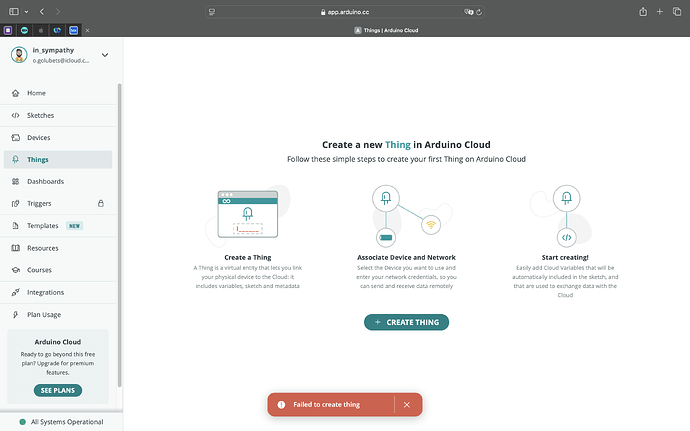Click the CREATE THING button

tap(406, 322)
